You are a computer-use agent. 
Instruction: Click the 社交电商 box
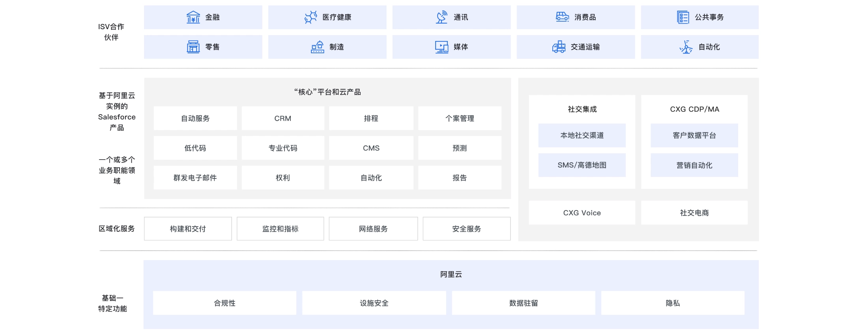tap(694, 213)
